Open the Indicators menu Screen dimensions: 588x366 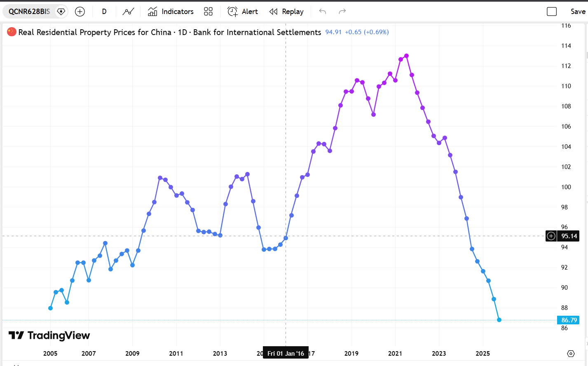pos(171,12)
